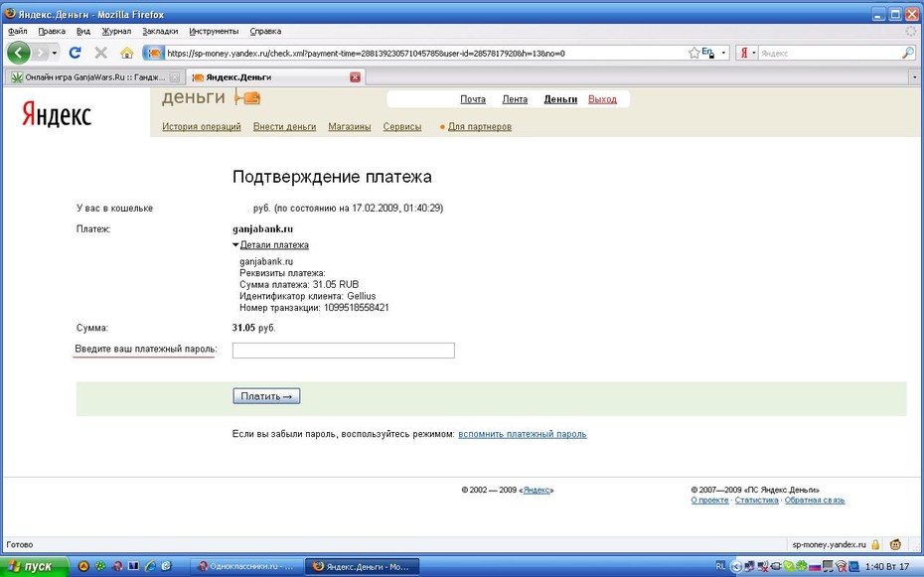Launch the green ICQ flower quick launch icon
The height and width of the screenshot is (577, 924).
pyautogui.click(x=100, y=566)
